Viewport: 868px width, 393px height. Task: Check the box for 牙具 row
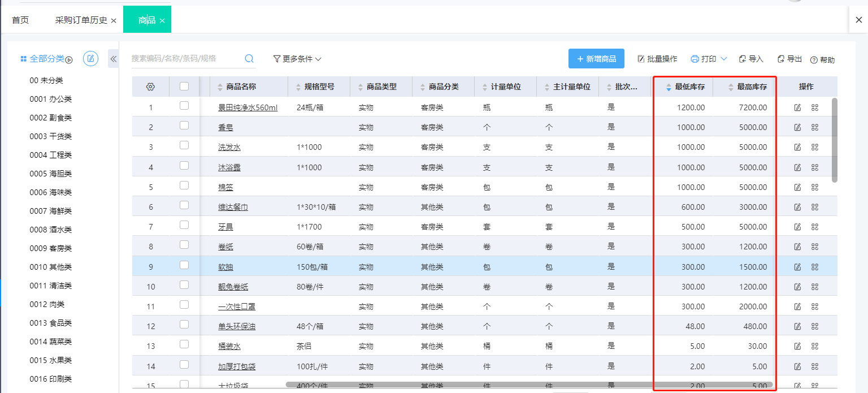pyautogui.click(x=184, y=225)
